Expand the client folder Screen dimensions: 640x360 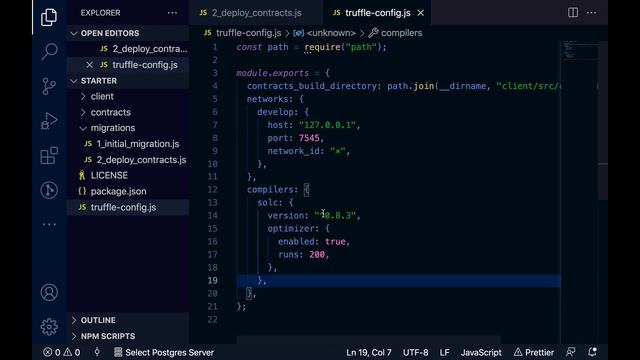128,96
